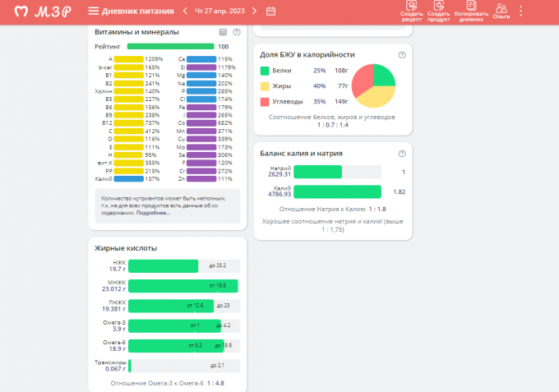Screen dimensions: 559x392
Task: Click the БЖУ pie chart
Action: point(374,86)
